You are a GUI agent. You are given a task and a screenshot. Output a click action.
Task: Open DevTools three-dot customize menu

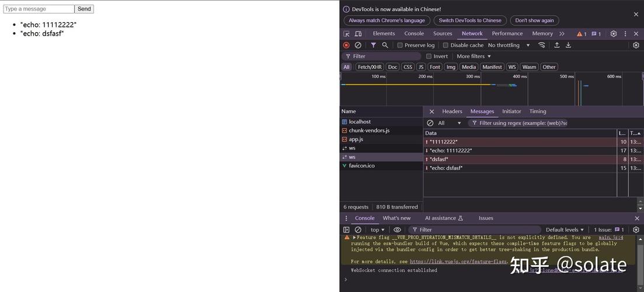click(x=625, y=34)
